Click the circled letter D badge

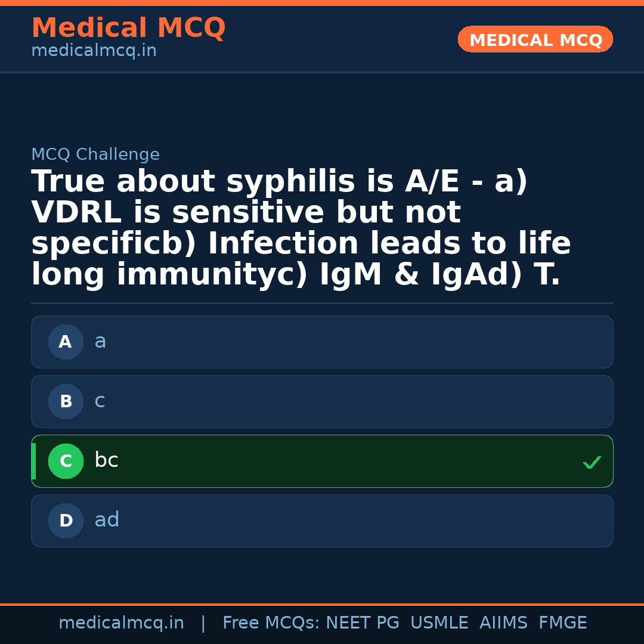[66, 521]
